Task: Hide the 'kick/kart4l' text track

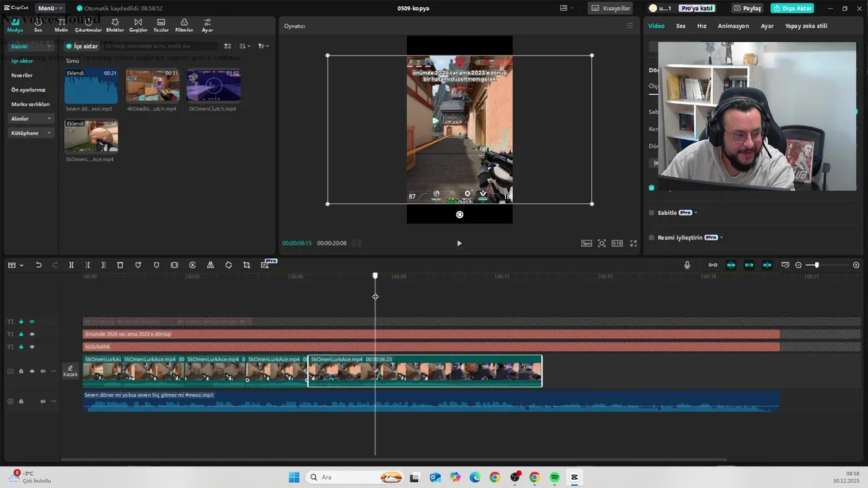Action: coord(32,347)
